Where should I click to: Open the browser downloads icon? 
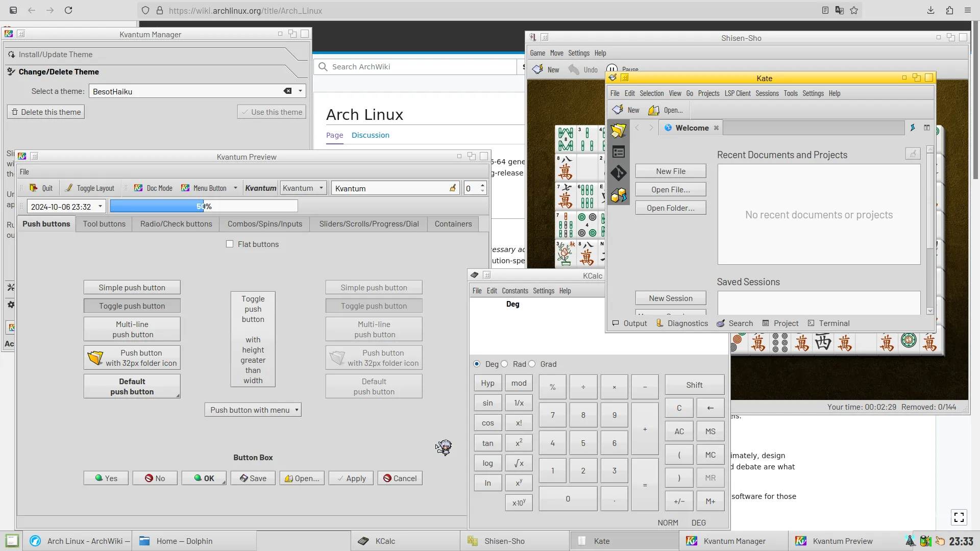click(x=931, y=10)
